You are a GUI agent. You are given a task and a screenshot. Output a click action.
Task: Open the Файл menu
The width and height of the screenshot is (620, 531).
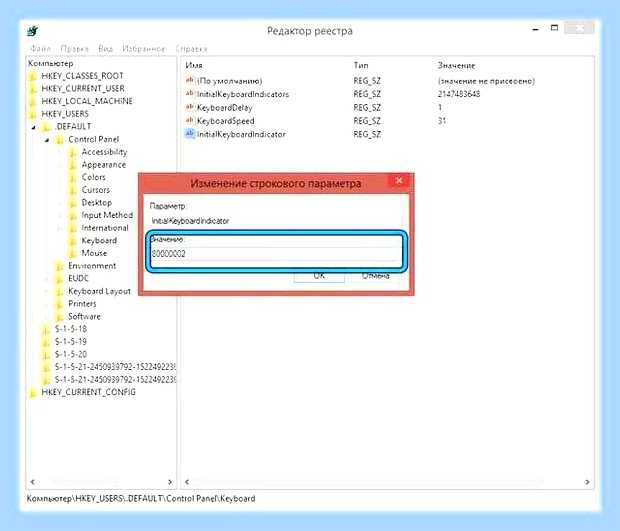pyautogui.click(x=40, y=49)
